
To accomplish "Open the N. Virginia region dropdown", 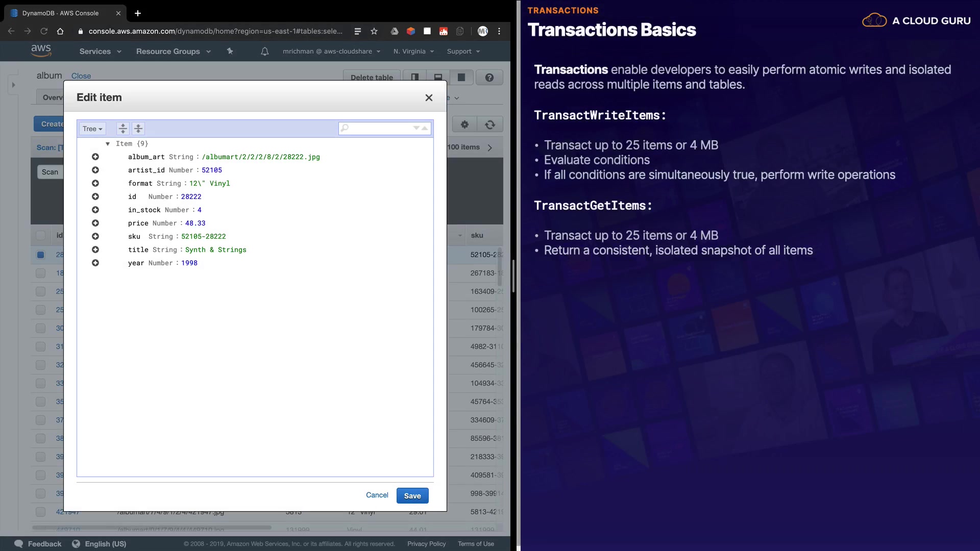I will [413, 52].
